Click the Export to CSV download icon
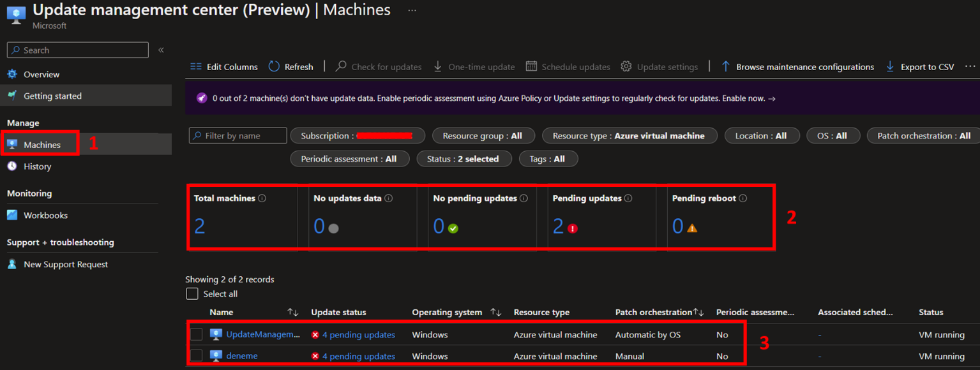 890,66
